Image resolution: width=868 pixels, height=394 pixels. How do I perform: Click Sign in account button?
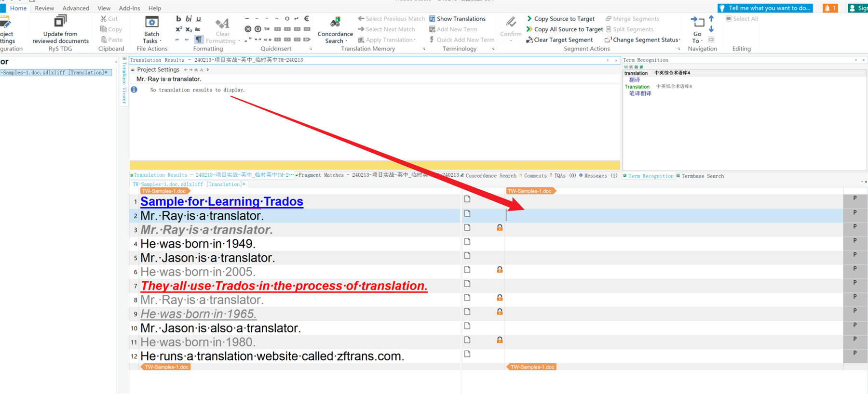click(x=858, y=8)
